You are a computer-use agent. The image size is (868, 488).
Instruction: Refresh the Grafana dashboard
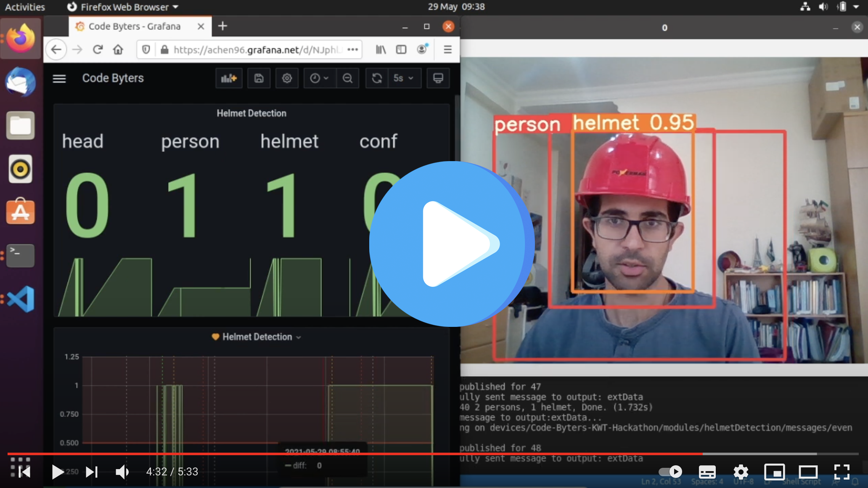point(377,78)
